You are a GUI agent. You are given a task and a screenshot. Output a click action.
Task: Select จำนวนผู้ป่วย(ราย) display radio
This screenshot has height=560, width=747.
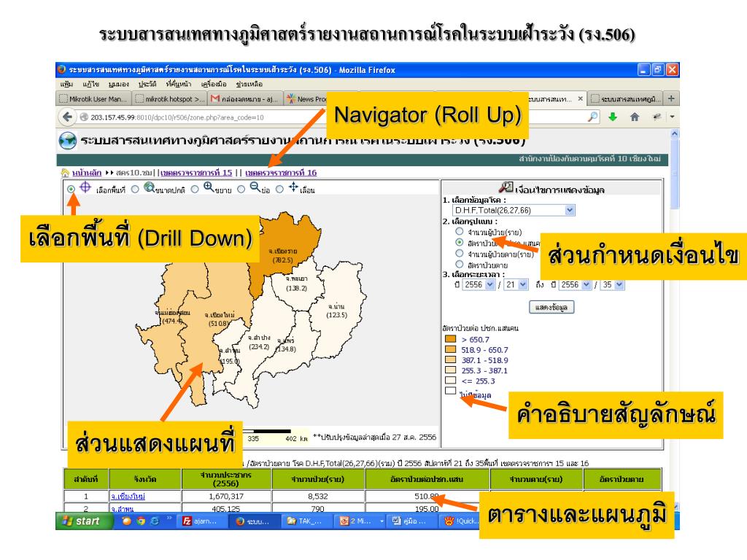(460, 231)
